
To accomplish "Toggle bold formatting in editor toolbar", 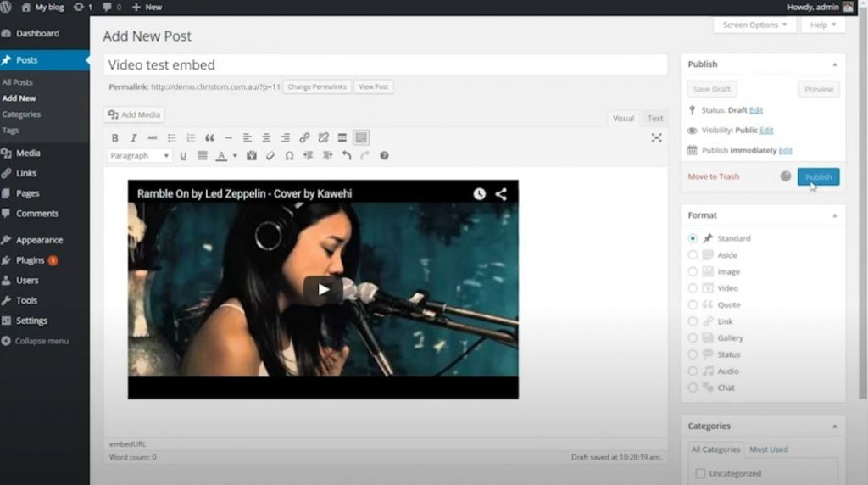I will coord(114,138).
